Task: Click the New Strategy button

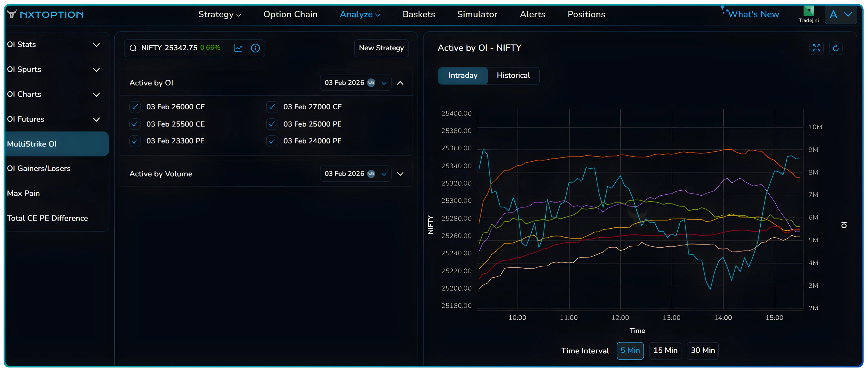Action: click(381, 48)
